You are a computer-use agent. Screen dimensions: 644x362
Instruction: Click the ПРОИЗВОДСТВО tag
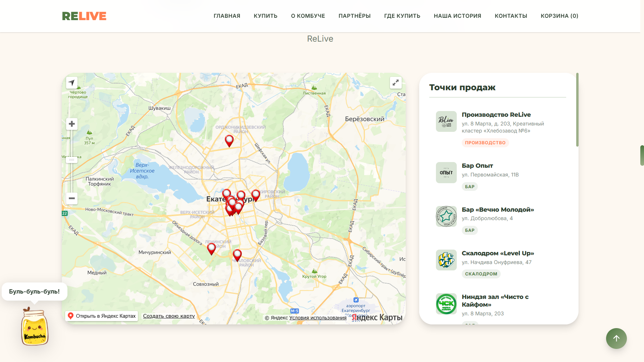(x=485, y=143)
